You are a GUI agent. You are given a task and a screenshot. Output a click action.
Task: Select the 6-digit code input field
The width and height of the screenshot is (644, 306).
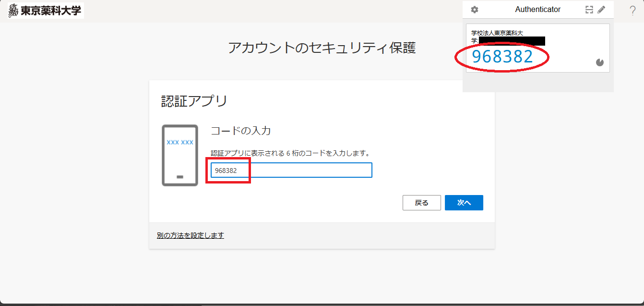290,170
